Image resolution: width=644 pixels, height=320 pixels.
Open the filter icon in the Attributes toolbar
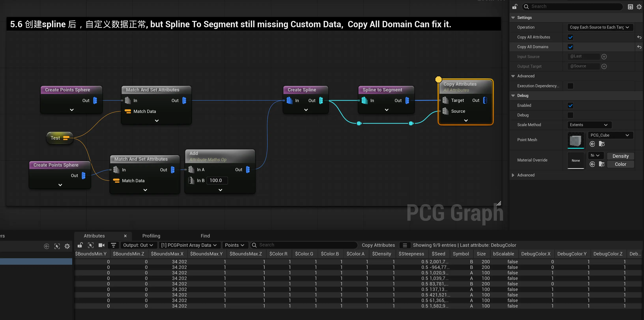(113, 245)
